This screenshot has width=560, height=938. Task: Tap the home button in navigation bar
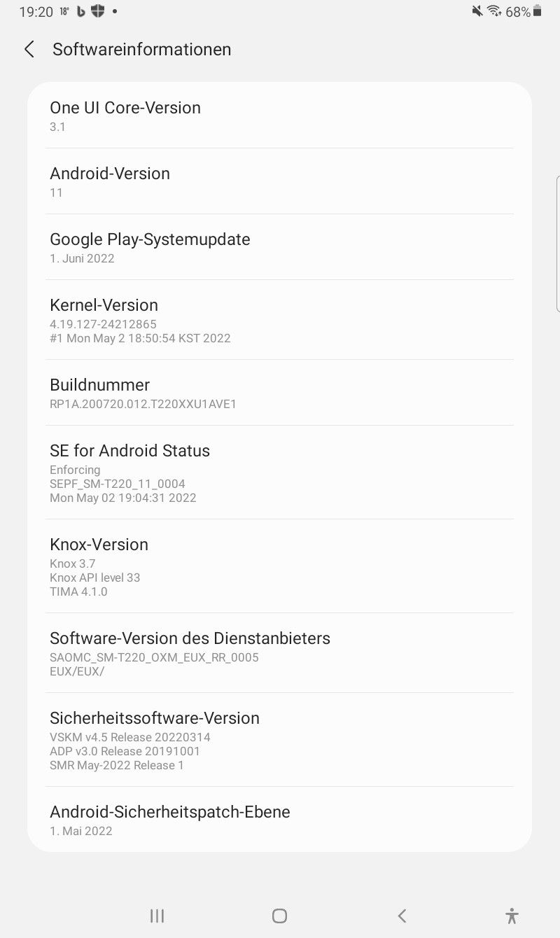tap(279, 916)
